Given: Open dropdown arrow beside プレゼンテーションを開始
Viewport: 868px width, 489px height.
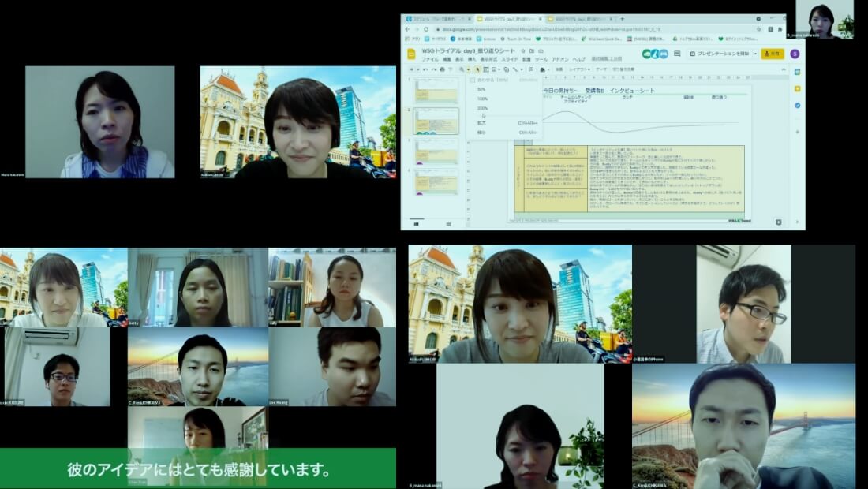Looking at the screenshot, I should coord(755,54).
